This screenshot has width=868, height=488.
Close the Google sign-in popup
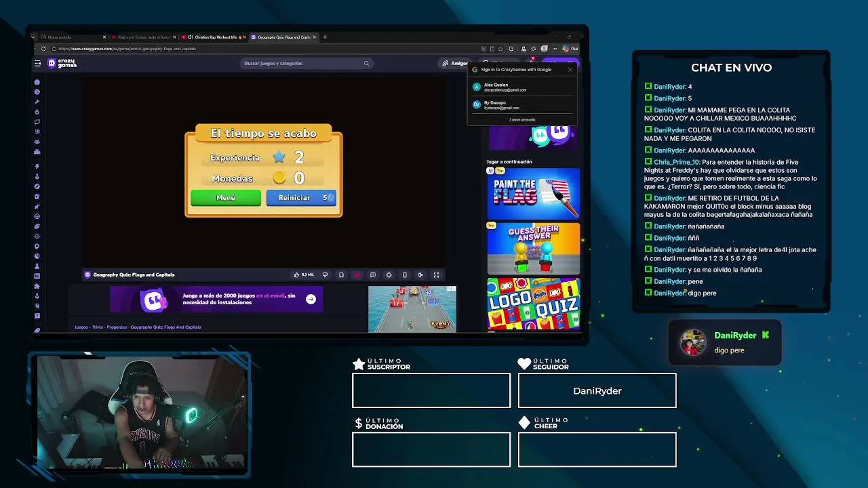click(570, 69)
